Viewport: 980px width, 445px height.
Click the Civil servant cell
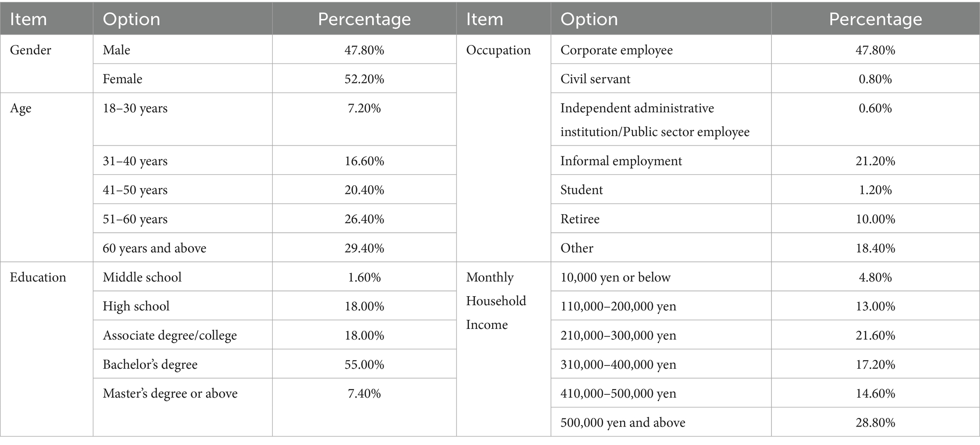[x=595, y=79]
